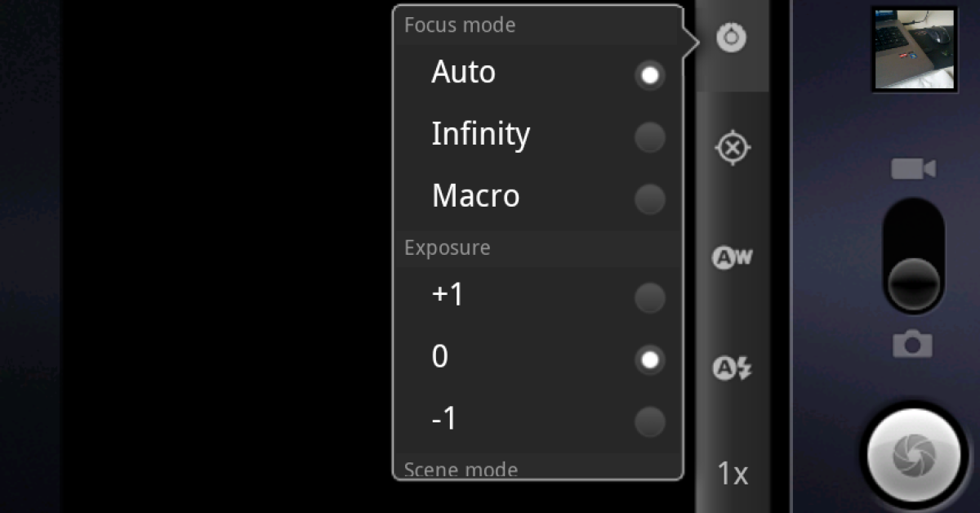Choose the 0 exposure radio button

(649, 360)
